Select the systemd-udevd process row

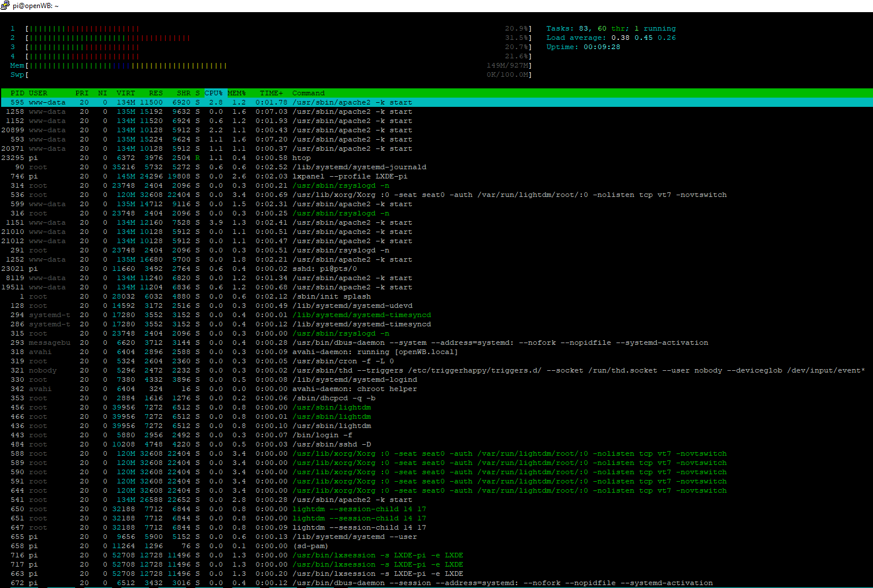pyautogui.click(x=436, y=306)
